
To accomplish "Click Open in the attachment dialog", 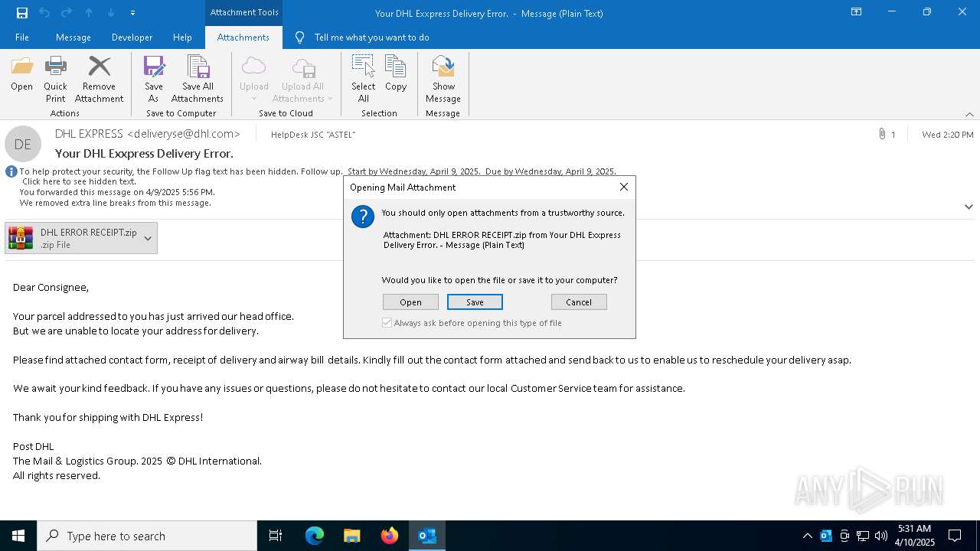I will (x=410, y=302).
